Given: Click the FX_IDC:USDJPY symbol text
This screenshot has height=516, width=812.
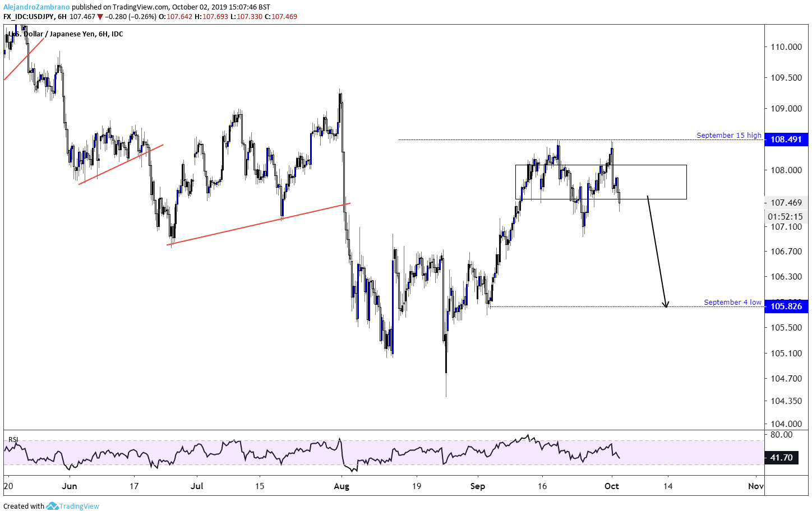Looking at the screenshot, I should (29, 17).
